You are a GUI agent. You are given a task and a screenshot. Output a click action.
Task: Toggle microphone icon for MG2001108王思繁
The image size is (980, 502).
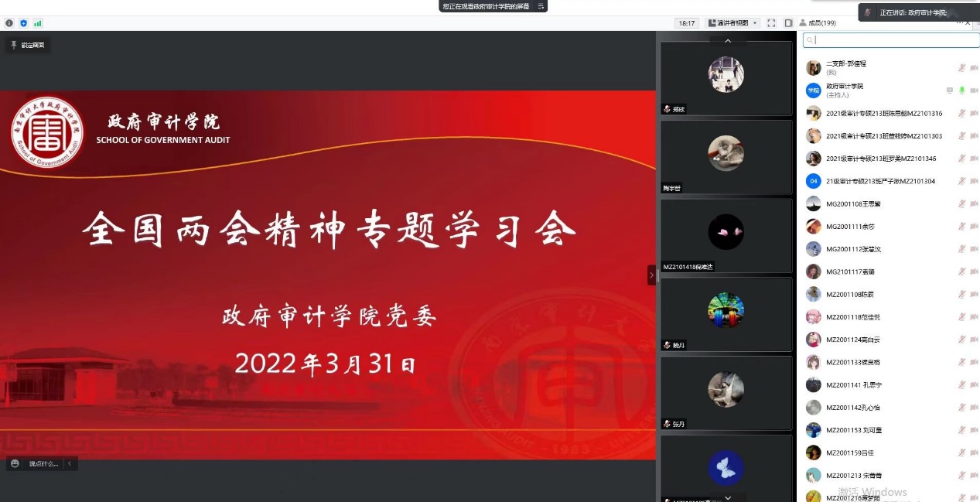point(962,204)
